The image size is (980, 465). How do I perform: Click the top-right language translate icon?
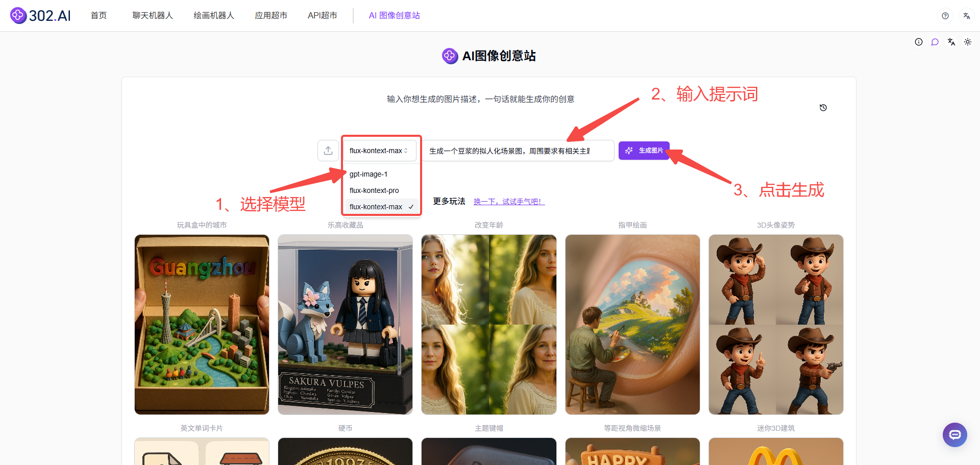[x=966, y=16]
